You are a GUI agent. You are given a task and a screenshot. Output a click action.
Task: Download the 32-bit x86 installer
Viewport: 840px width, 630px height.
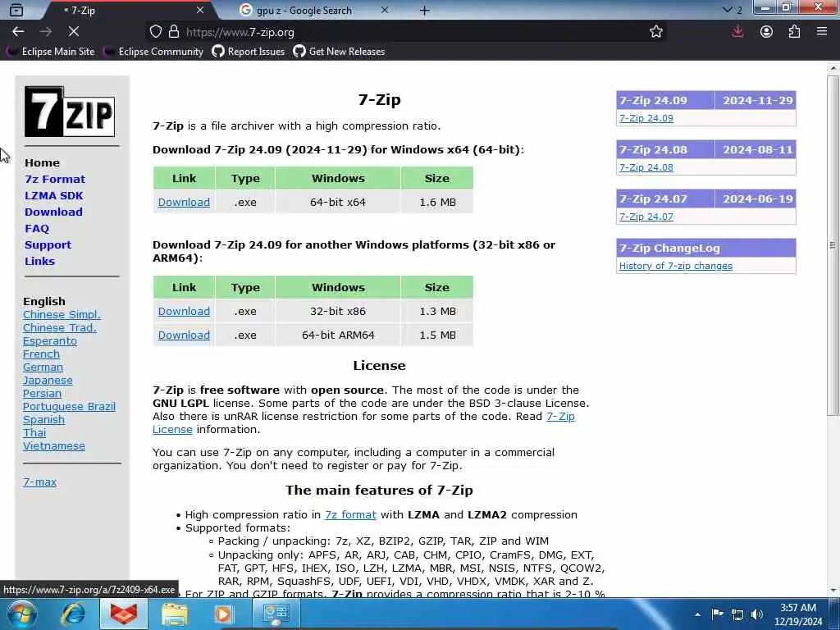pyautogui.click(x=184, y=311)
